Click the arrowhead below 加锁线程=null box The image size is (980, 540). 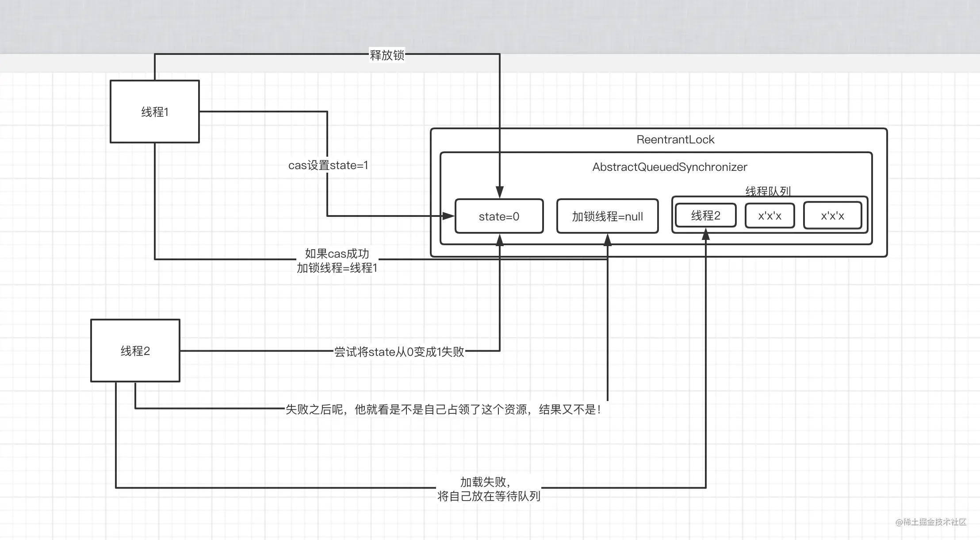608,240
